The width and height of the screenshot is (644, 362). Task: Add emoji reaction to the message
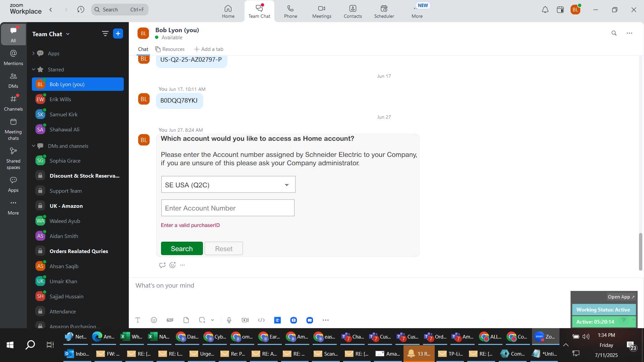coord(172,265)
